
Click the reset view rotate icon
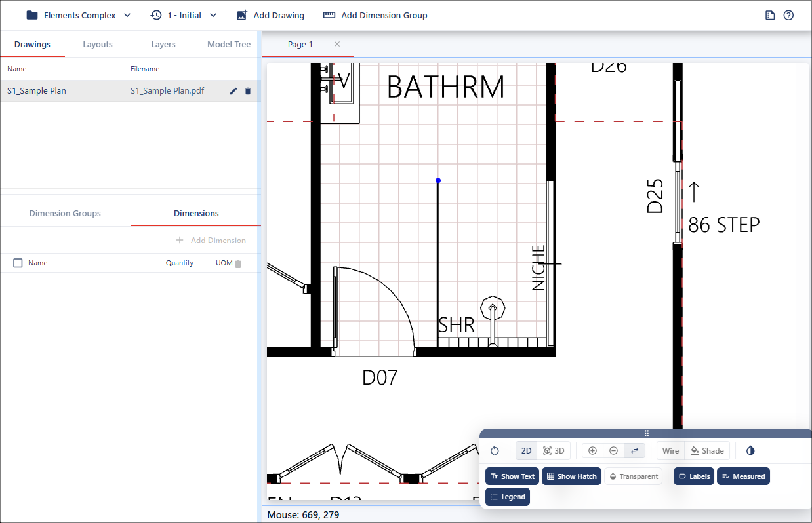click(x=495, y=451)
